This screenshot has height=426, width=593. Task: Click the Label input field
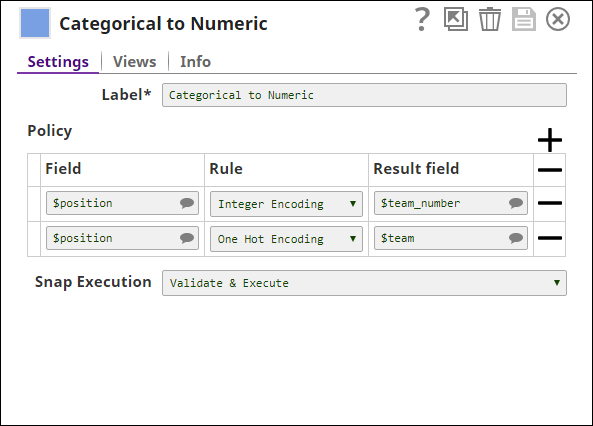(x=364, y=95)
